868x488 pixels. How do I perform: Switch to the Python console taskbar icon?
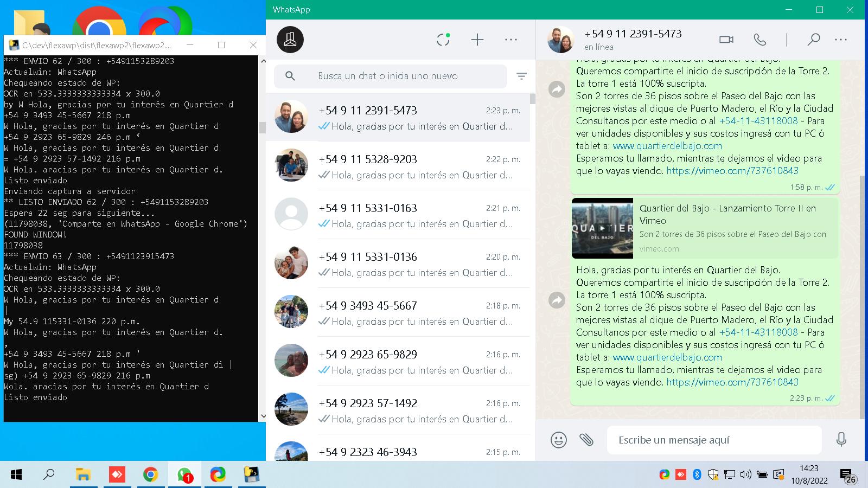[251, 475]
